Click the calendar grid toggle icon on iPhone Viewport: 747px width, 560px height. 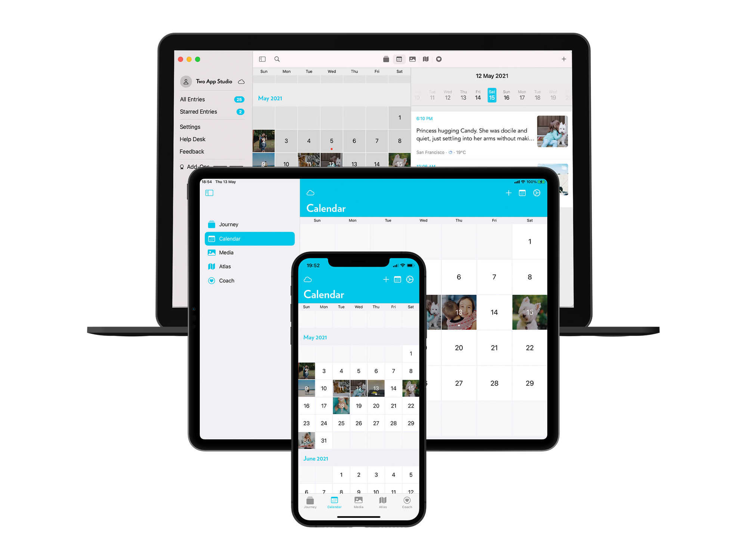(398, 279)
